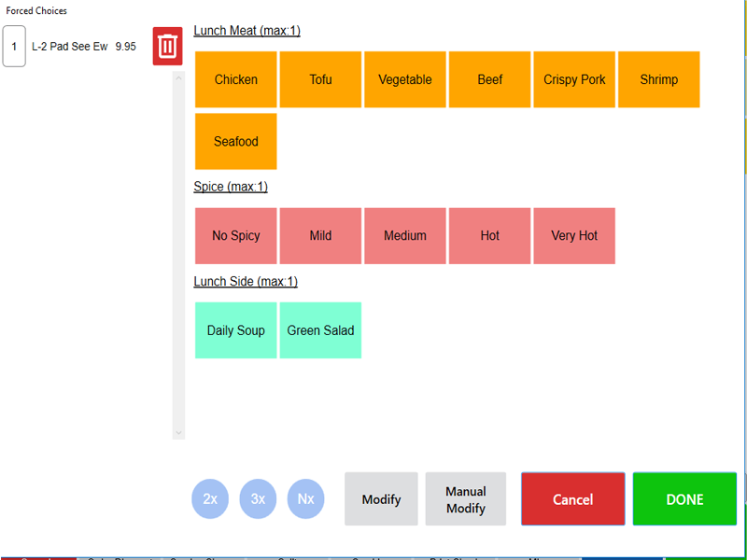This screenshot has height=560, width=747.
Task: Choose Very Hot spice level
Action: click(574, 235)
